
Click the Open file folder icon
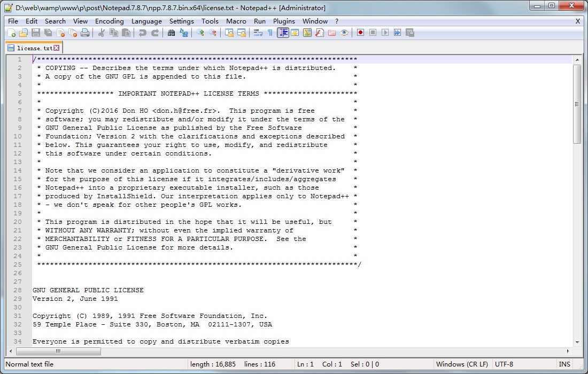click(x=24, y=33)
